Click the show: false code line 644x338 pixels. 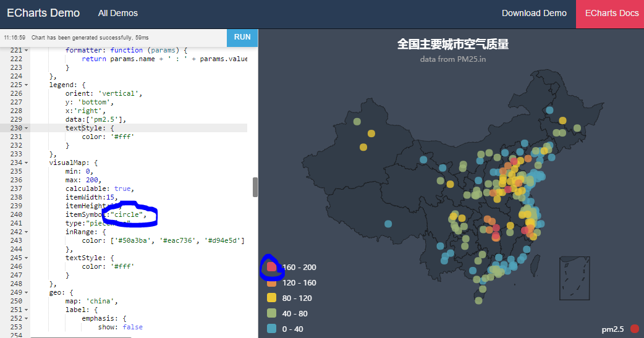click(121, 327)
